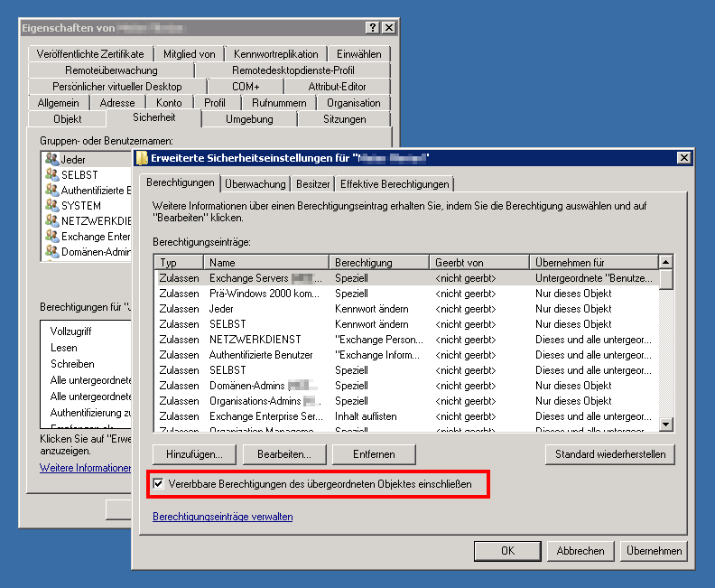
Task: Click Standard wiederherstellen button
Action: point(610,454)
